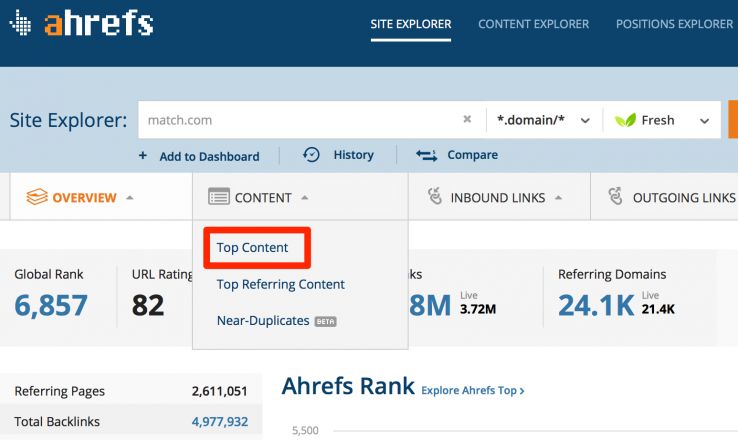738x440 pixels.
Task: Click Explore Ahrefs Top link
Action: pyautogui.click(x=473, y=390)
